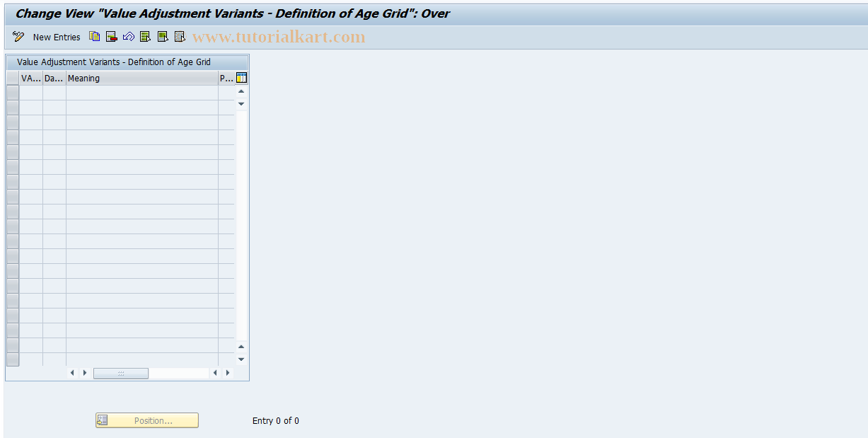The height and width of the screenshot is (438, 868).
Task: Open the table column configuration icon
Action: pyautogui.click(x=241, y=77)
